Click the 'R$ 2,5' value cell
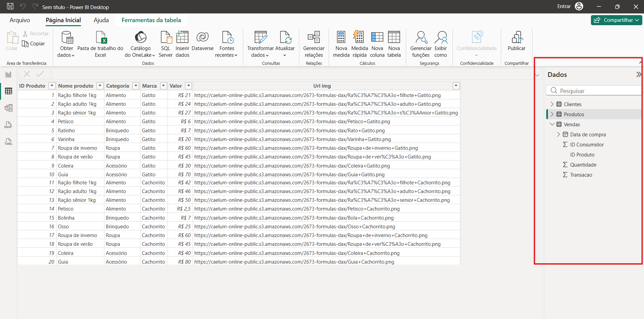 184,209
